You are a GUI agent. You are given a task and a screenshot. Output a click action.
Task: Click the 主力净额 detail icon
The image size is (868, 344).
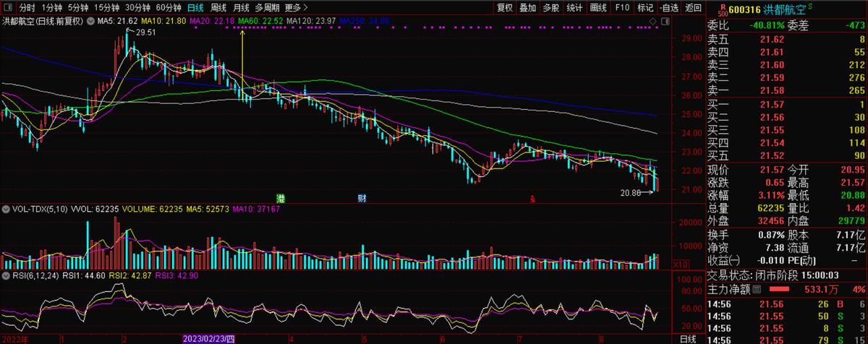(x=757, y=290)
